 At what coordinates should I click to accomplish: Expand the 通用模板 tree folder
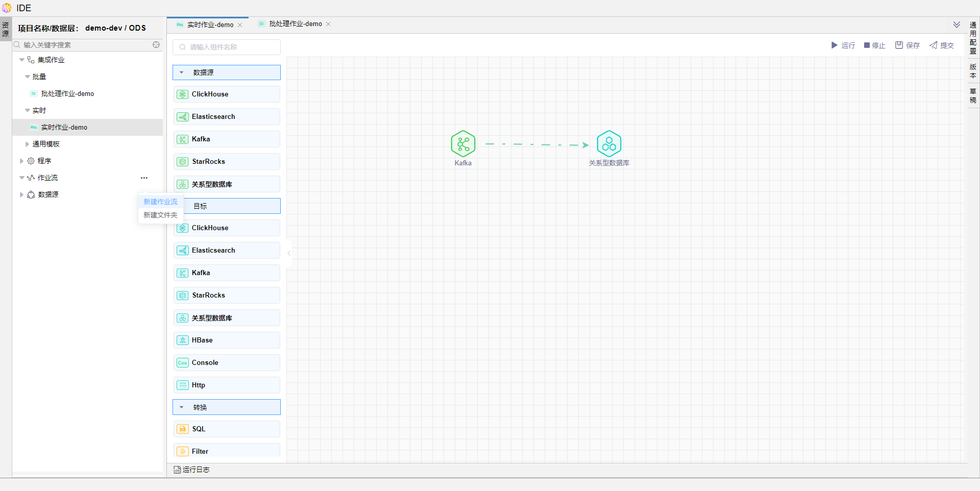click(28, 144)
